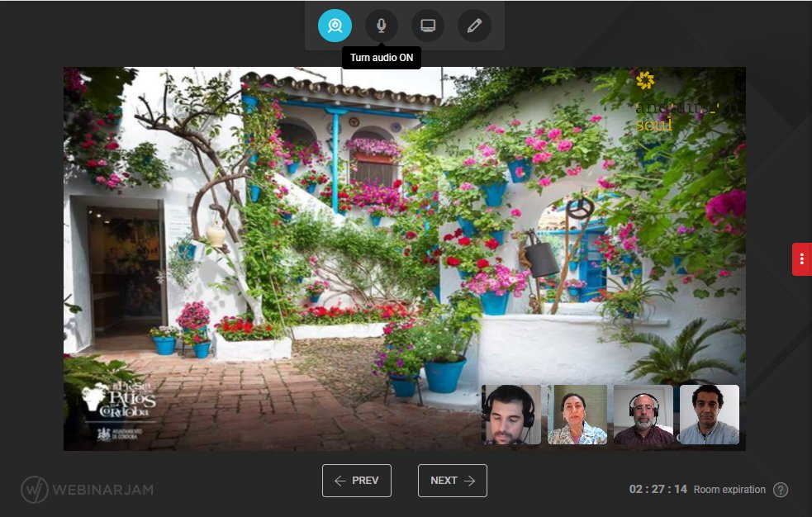Image resolution: width=812 pixels, height=517 pixels.
Task: Click the screen share monitor icon
Action: click(428, 26)
